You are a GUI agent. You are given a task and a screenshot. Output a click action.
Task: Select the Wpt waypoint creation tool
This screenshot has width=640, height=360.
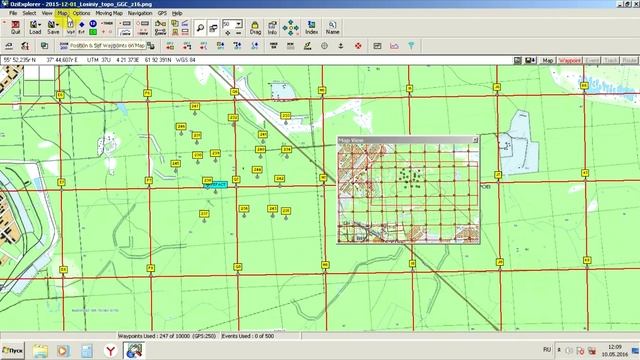coord(71,27)
